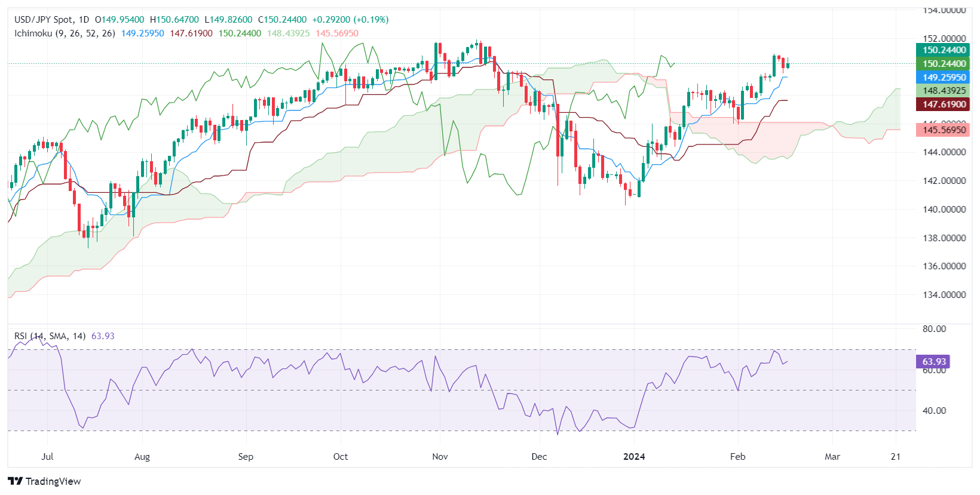980x495 pixels.
Task: Click the Nov label on time axis
Action: click(440, 457)
